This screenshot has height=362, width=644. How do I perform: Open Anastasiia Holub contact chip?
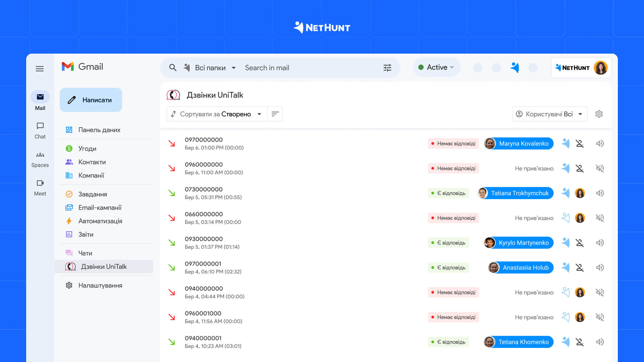tap(521, 267)
